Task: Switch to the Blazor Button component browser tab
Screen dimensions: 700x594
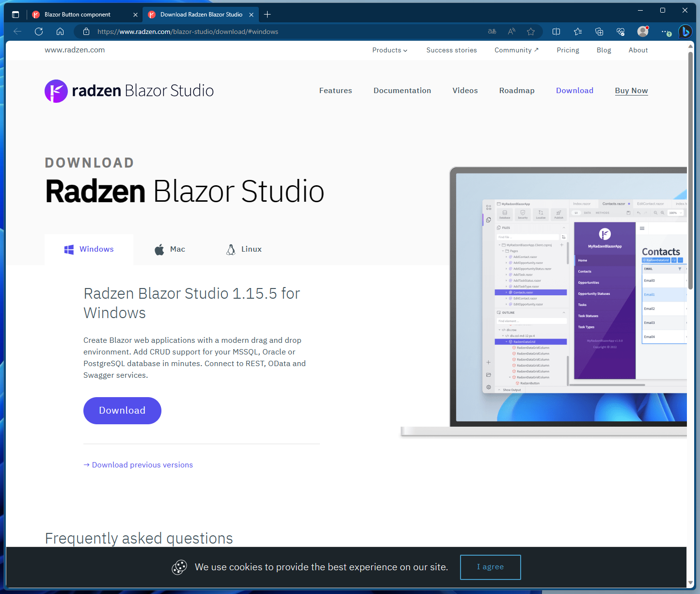Action: point(78,15)
